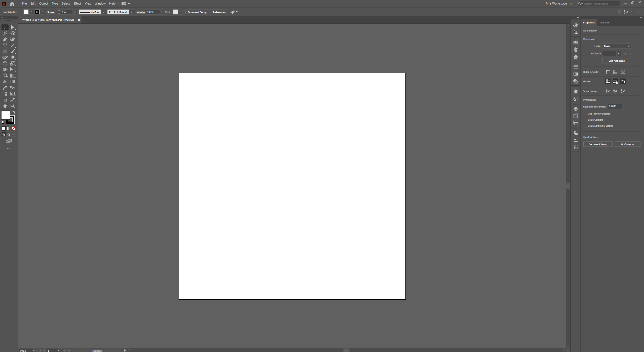
Task: Activate the Zoom tool
Action: click(x=13, y=106)
